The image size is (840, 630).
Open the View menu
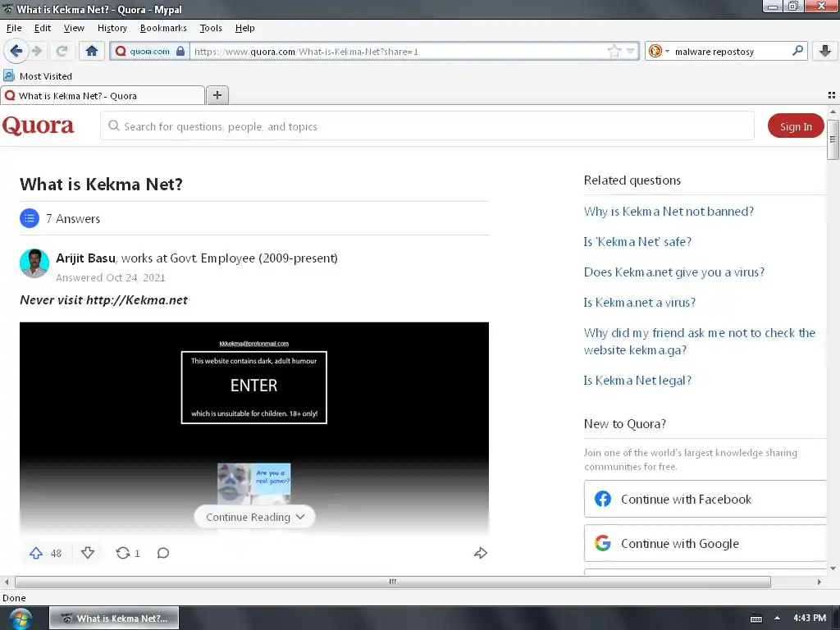point(73,28)
